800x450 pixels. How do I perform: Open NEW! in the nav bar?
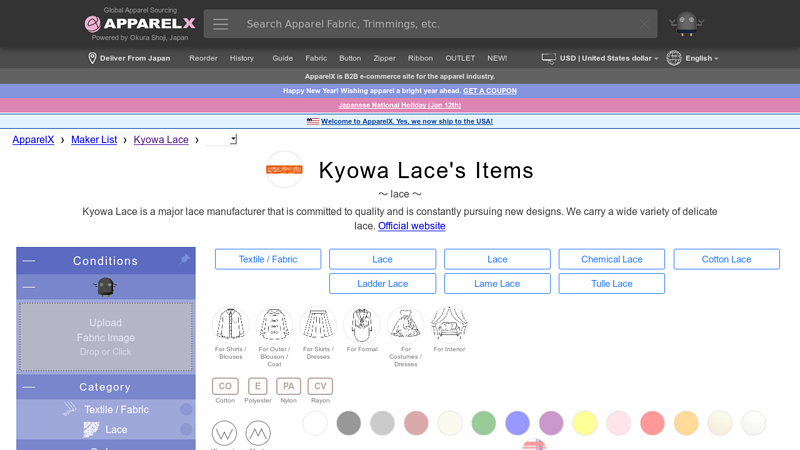497,58
